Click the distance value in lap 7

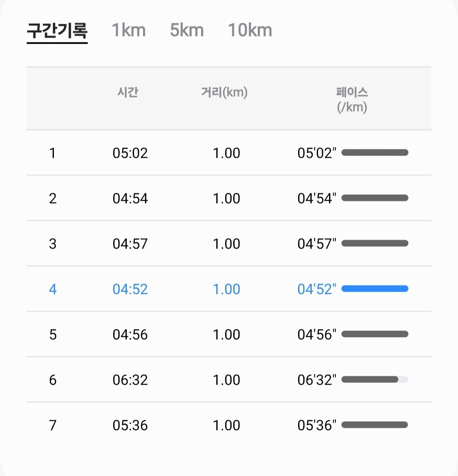(x=226, y=425)
